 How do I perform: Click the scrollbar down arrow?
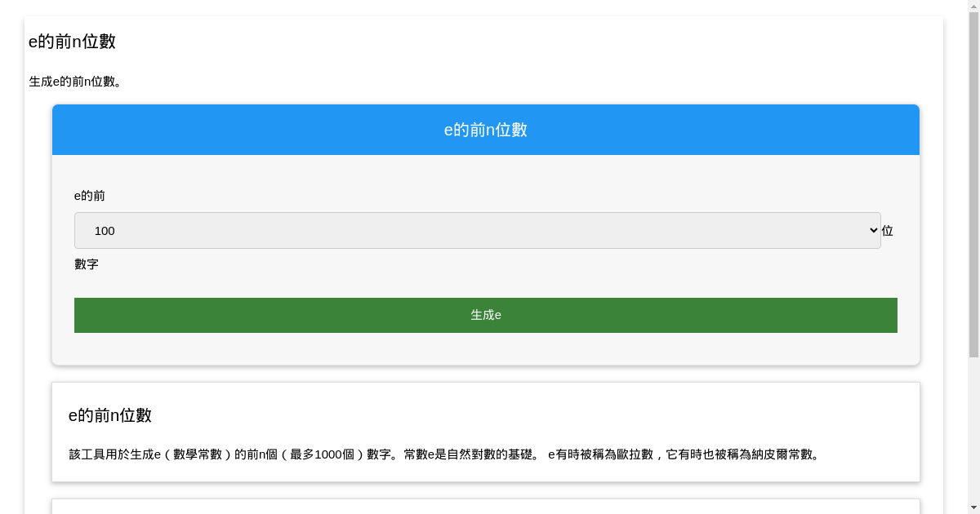(x=974, y=507)
